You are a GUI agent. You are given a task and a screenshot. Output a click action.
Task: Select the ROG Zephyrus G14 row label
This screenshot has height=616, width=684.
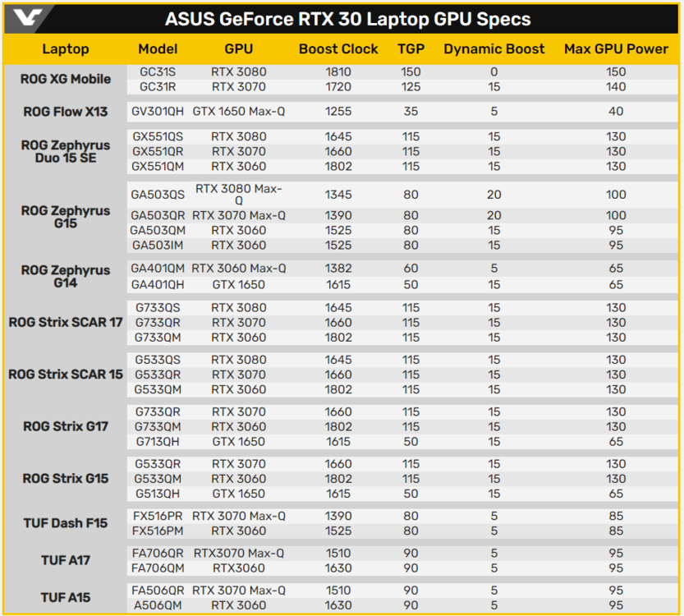click(66, 276)
